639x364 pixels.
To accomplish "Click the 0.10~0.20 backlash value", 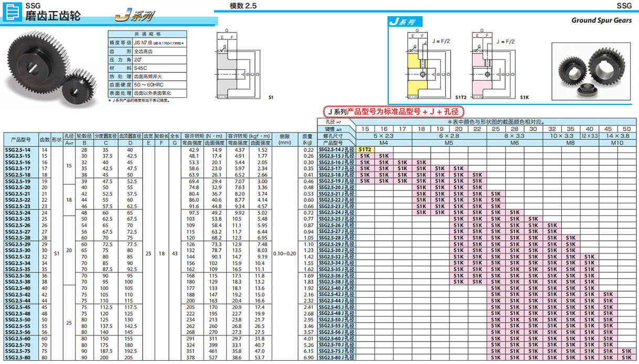I will [x=285, y=253].
